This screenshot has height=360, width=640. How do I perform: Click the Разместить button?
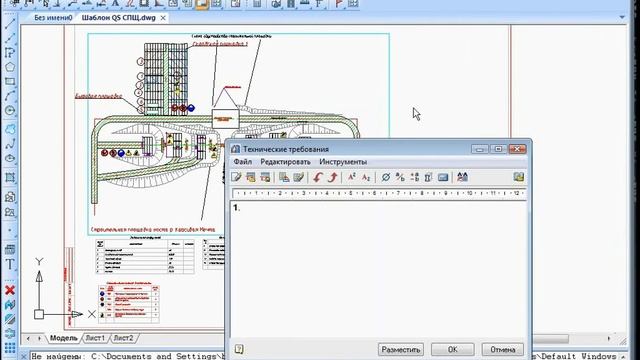point(400,349)
